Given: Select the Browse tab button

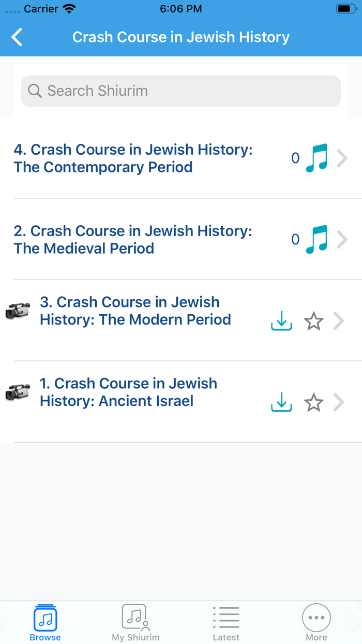Looking at the screenshot, I should tap(45, 621).
